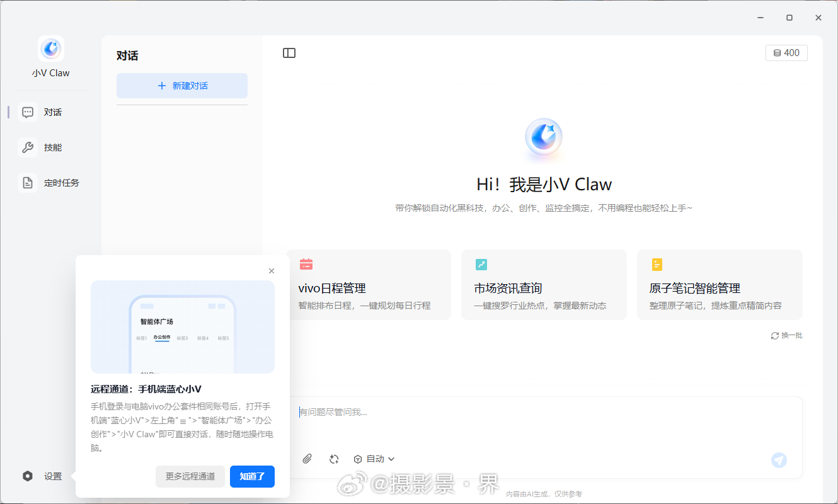838x504 pixels.
Task: Click the large 小V Claw avatar
Action: [544, 137]
